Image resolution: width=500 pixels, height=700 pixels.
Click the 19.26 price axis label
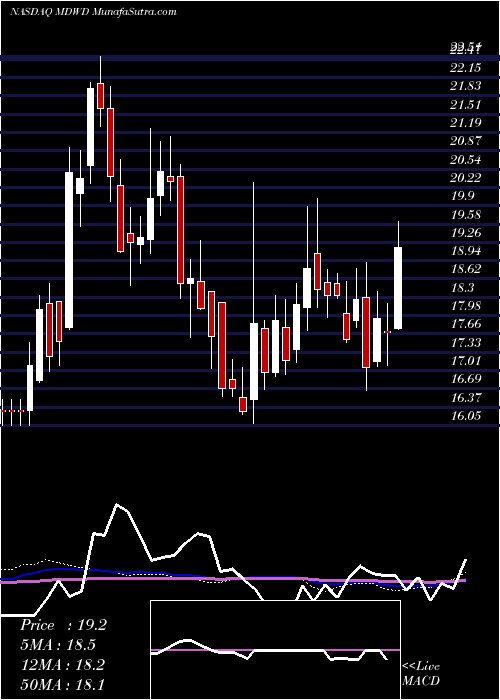466,232
